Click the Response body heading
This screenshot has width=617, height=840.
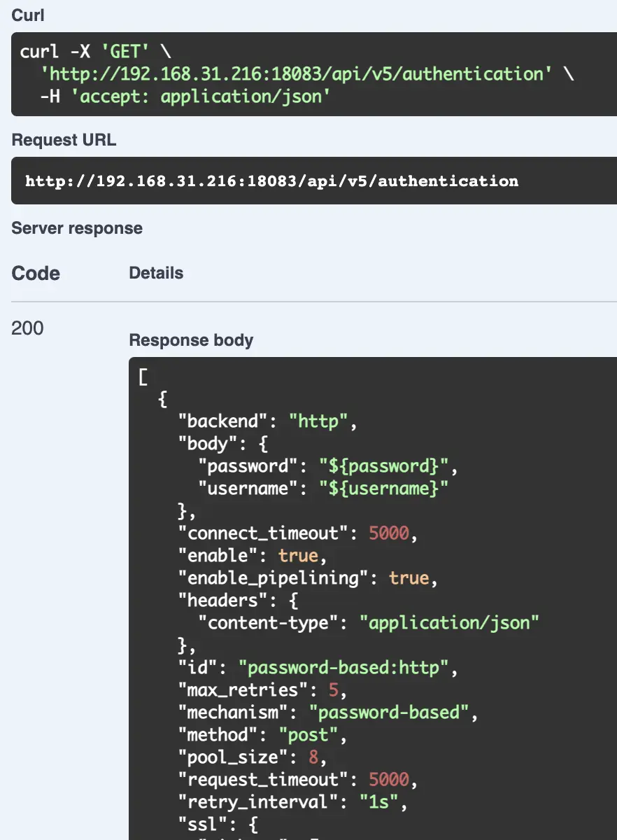(x=191, y=339)
